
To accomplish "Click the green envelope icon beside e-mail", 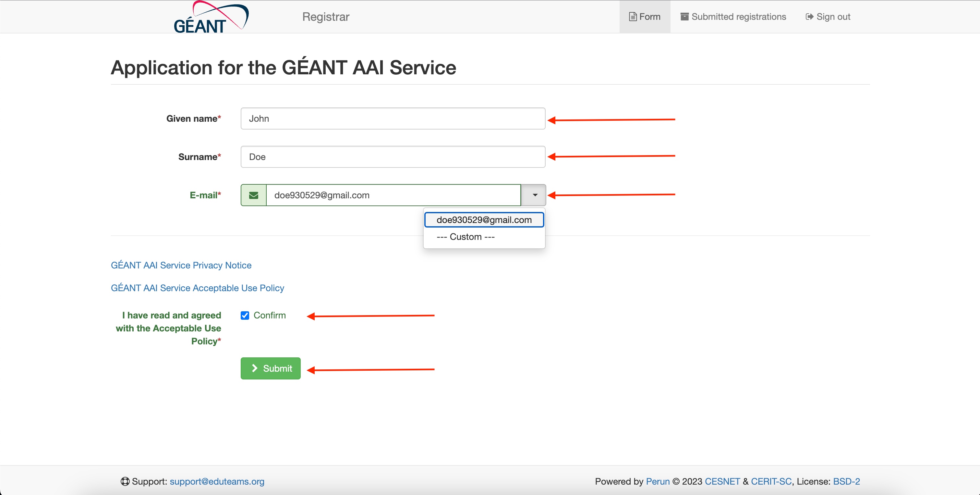I will coord(254,195).
